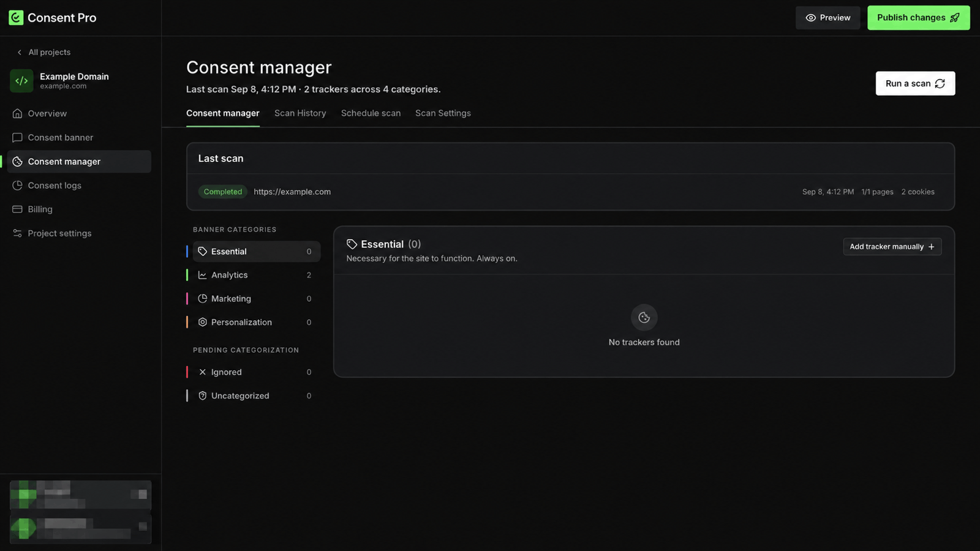Open the Overview page
The width and height of the screenshot is (980, 551).
(x=79, y=114)
